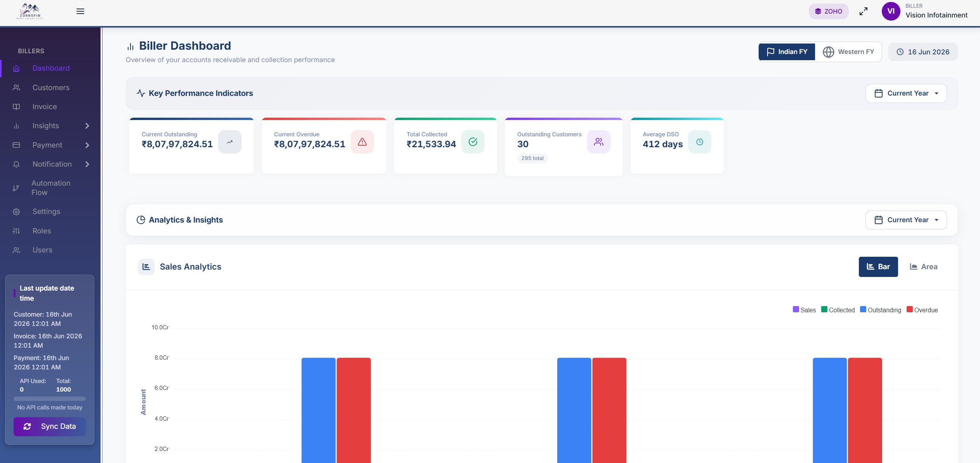Viewport: 980px width, 463px height.
Task: Click the Zorrofin logo
Action: (x=30, y=11)
